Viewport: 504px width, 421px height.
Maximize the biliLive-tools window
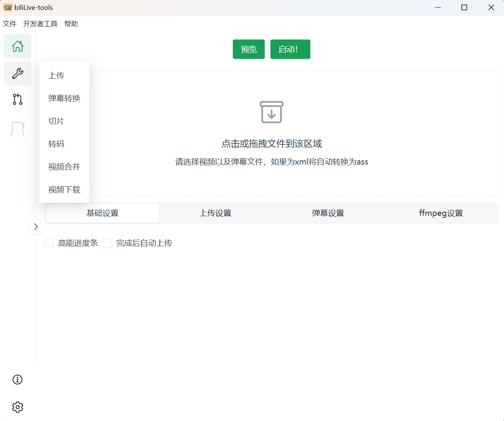464,8
